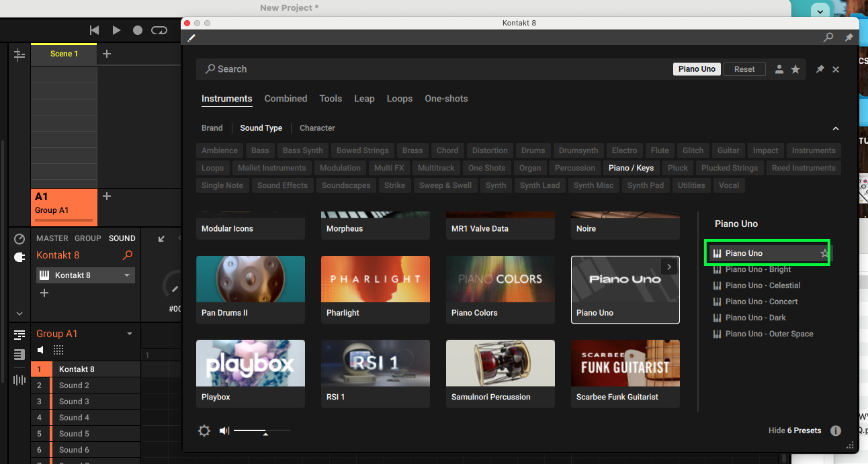This screenshot has width=868, height=464.
Task: Toggle the Vocal tag
Action: (x=729, y=185)
